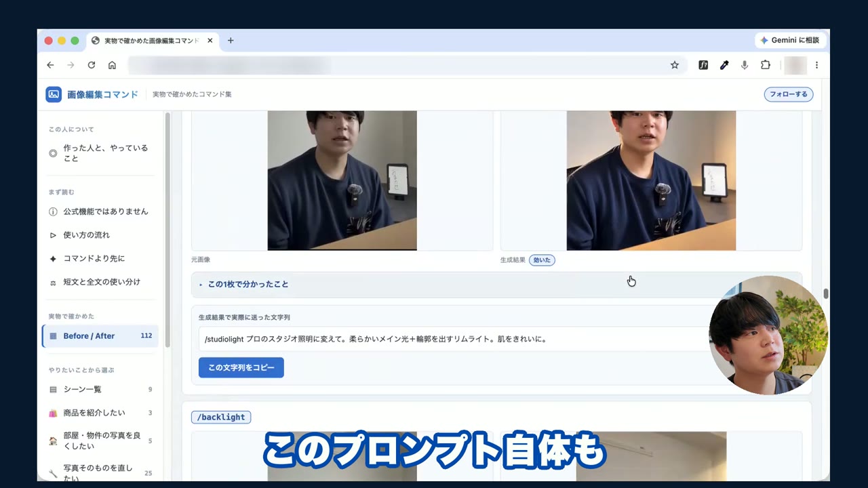The height and width of the screenshot is (488, 868).
Task: Open コマンドより先に sidebar item
Action: [99, 259]
